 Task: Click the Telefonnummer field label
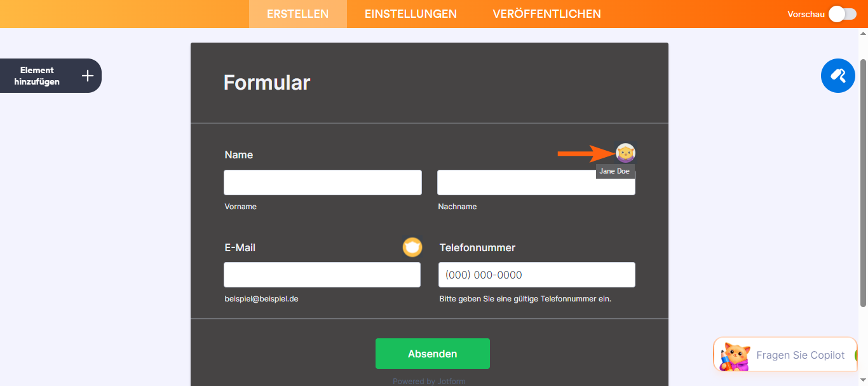point(477,247)
